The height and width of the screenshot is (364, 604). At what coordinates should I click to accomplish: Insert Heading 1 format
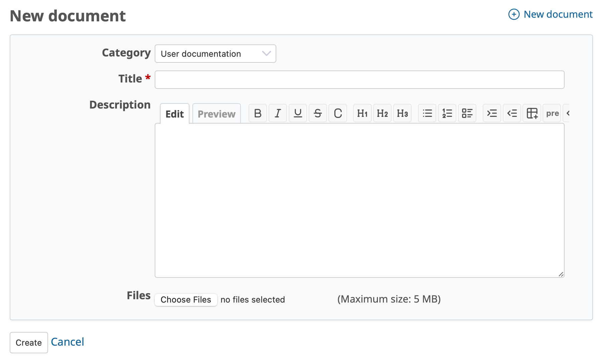[x=362, y=114]
